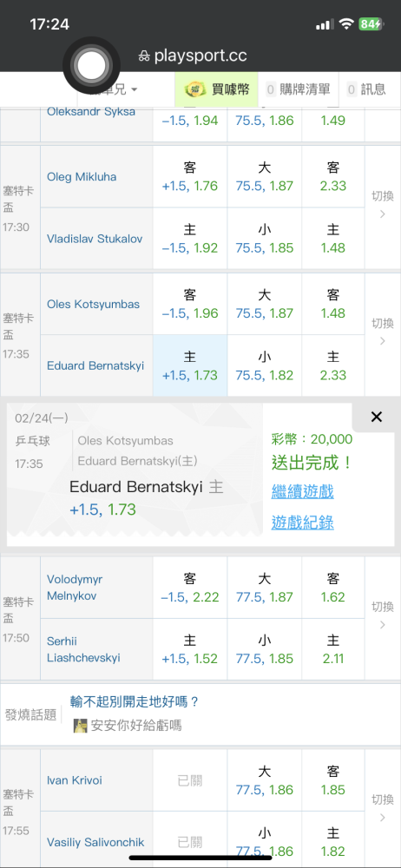Tap the lock icon next to playsport.cc
This screenshot has height=868, width=401.
(143, 56)
